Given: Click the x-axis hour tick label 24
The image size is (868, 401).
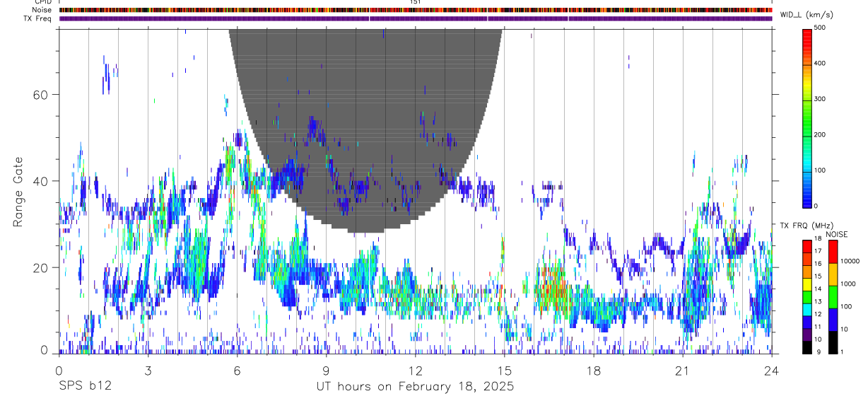Looking at the screenshot, I should pyautogui.click(x=771, y=370).
